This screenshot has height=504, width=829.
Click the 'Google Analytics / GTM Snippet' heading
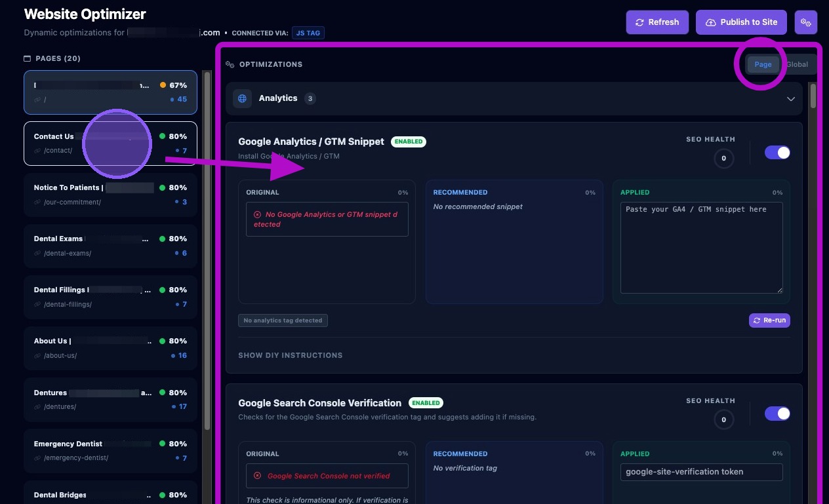point(311,142)
